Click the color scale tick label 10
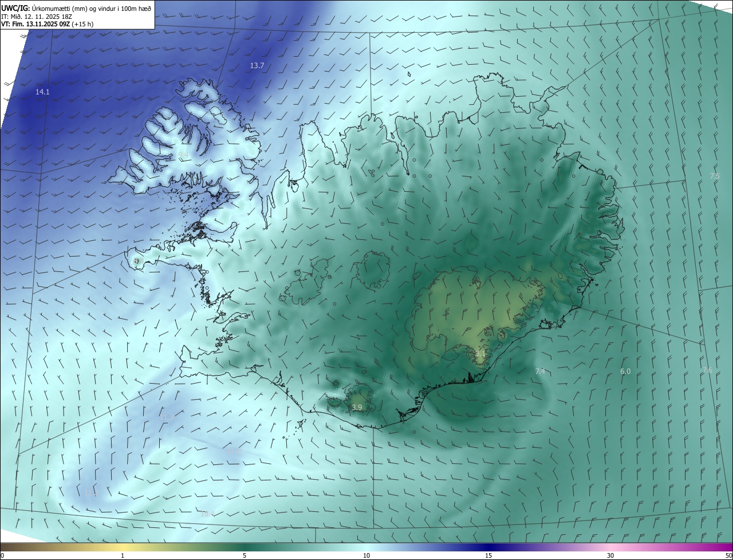Image resolution: width=733 pixels, height=560 pixels. click(x=366, y=555)
